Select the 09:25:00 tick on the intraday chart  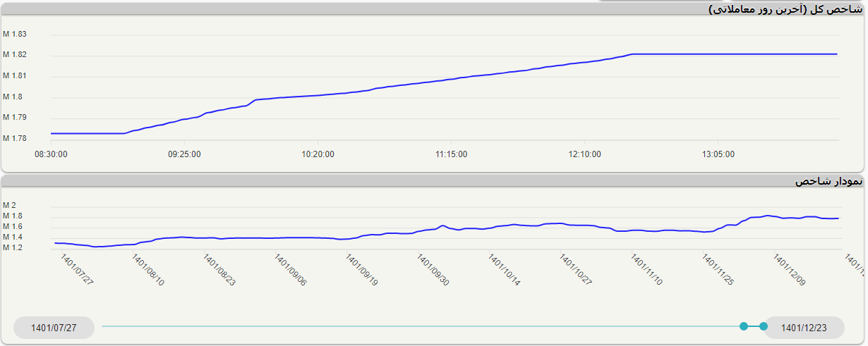[184, 154]
